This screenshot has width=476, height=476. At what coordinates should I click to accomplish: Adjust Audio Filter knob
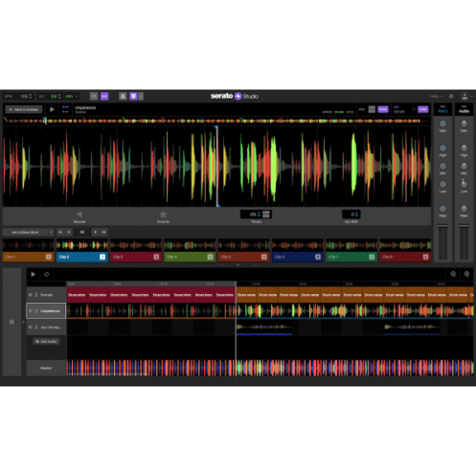point(464,209)
